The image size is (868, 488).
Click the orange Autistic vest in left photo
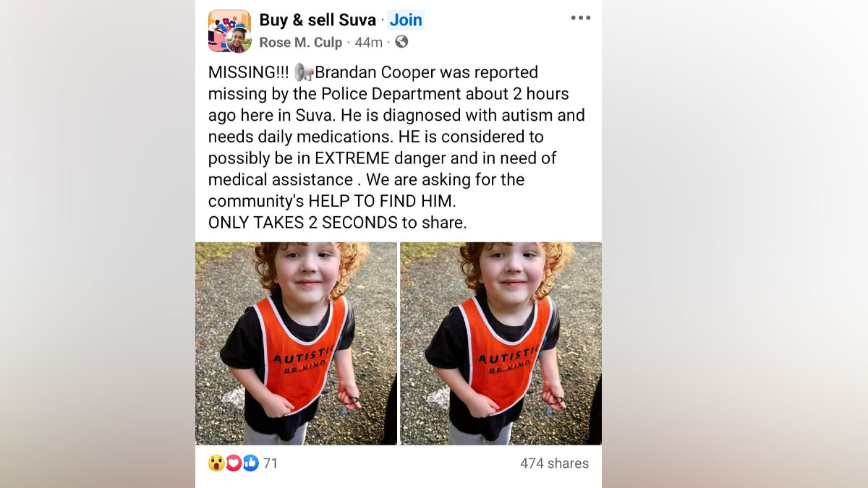tap(300, 353)
